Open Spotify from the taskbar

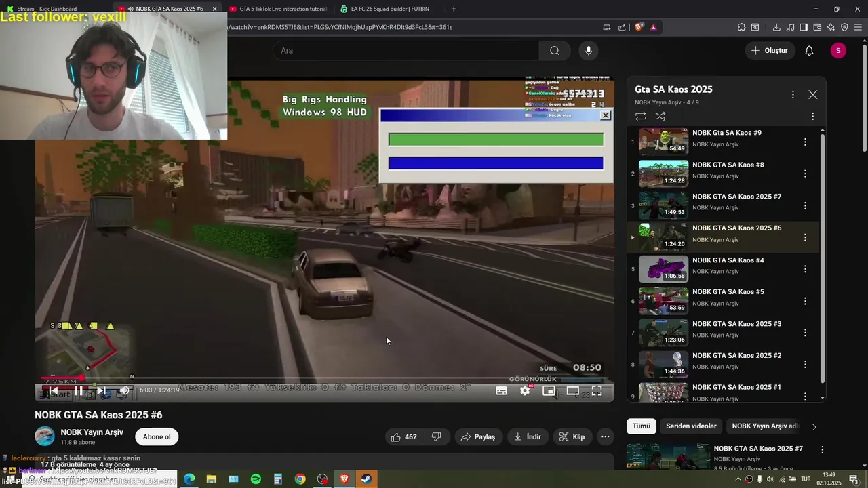click(256, 479)
